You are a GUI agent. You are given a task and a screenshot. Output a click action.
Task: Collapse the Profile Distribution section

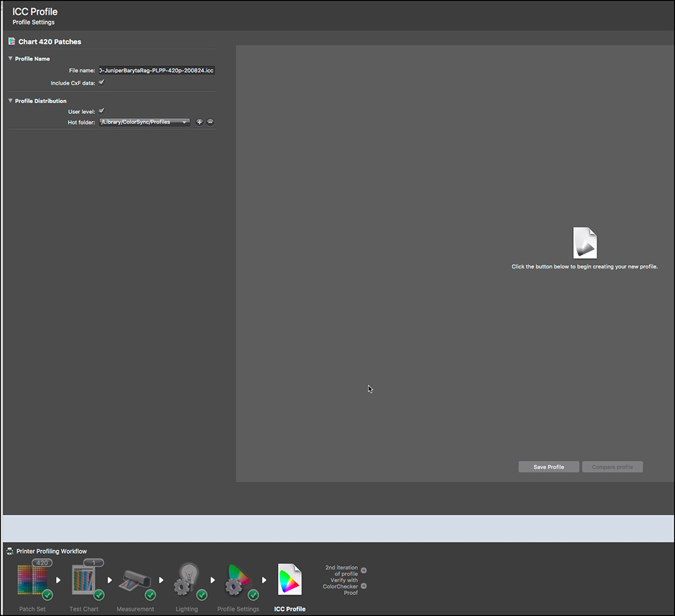(x=10, y=101)
